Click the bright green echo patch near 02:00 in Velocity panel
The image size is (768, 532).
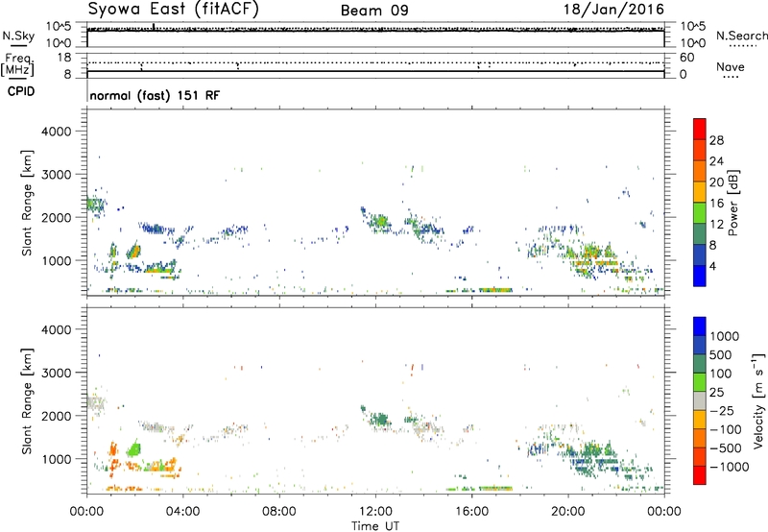click(133, 449)
